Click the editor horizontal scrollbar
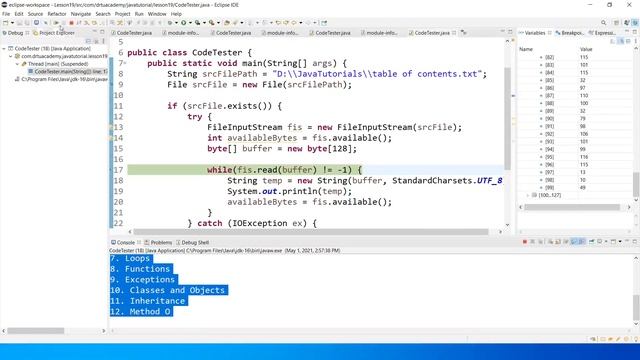The image size is (640, 360). tap(311, 232)
